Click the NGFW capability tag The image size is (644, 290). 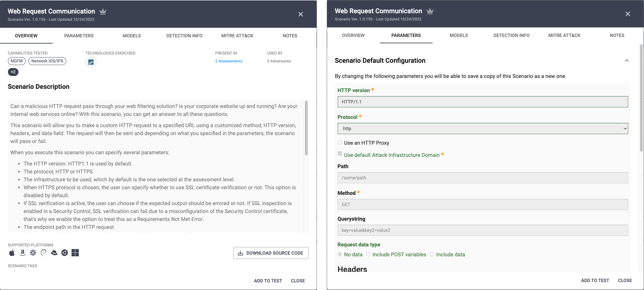[17, 61]
